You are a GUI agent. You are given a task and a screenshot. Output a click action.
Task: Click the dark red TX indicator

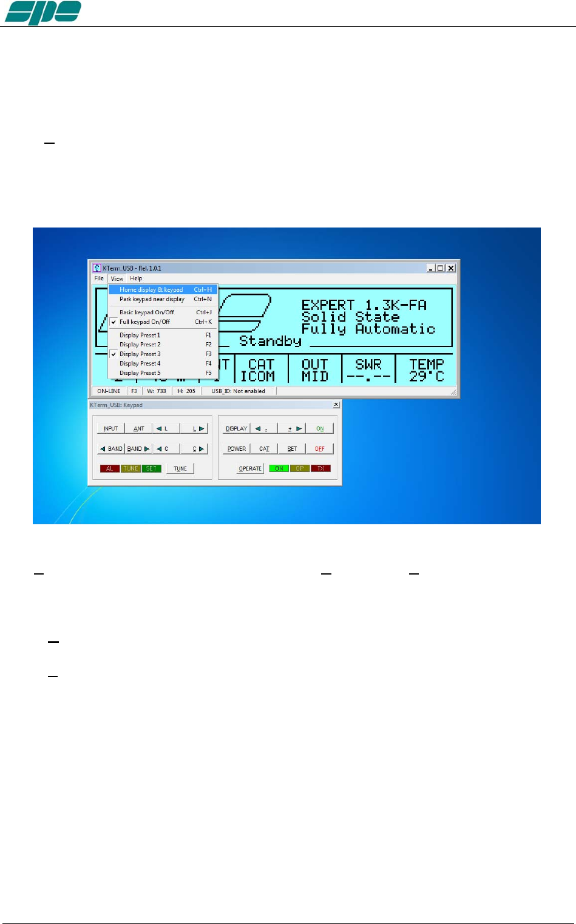[320, 468]
